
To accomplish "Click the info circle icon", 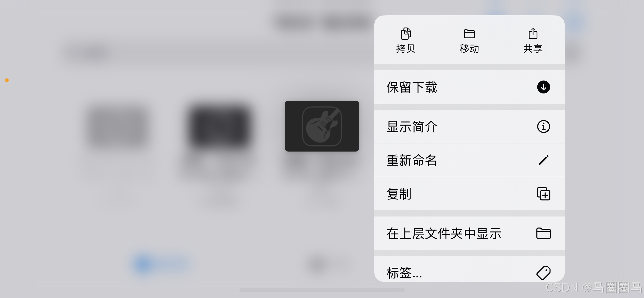I will click(544, 127).
